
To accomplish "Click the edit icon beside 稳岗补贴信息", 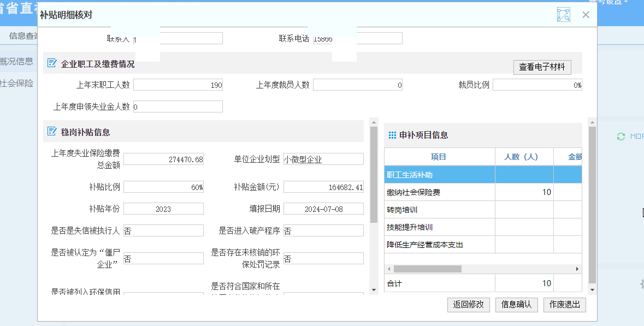I will click(x=52, y=132).
